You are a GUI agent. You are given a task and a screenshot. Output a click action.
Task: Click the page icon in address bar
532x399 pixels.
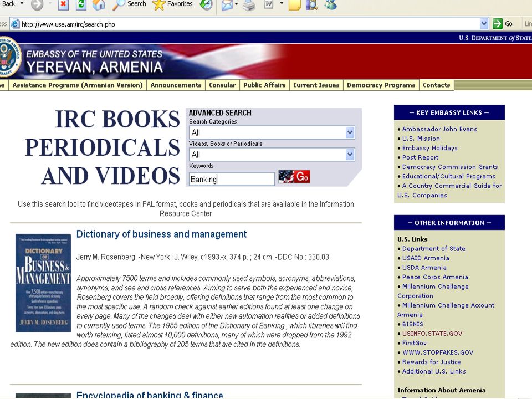[16, 24]
